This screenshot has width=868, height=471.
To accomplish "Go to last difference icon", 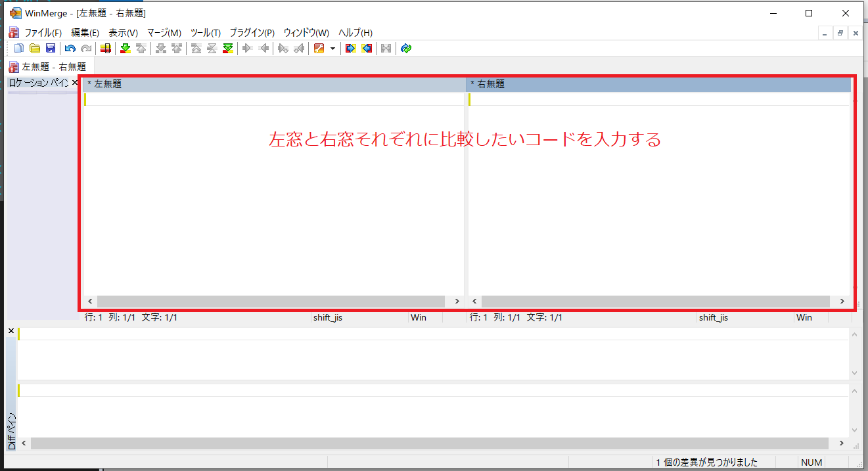I will [x=228, y=49].
